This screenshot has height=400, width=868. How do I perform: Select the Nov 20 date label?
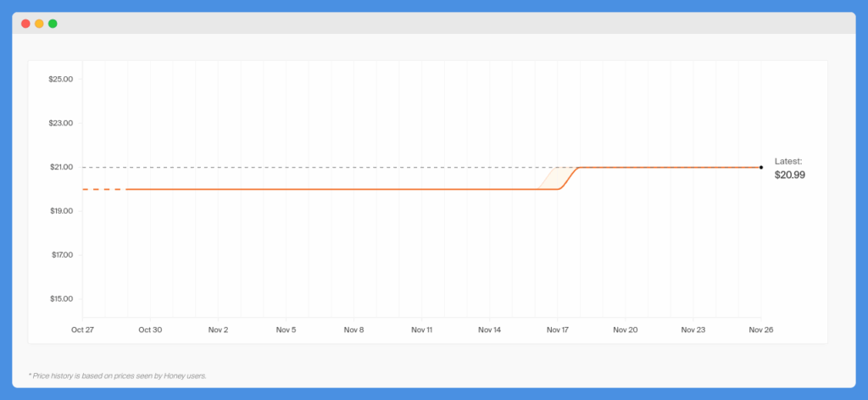625,330
